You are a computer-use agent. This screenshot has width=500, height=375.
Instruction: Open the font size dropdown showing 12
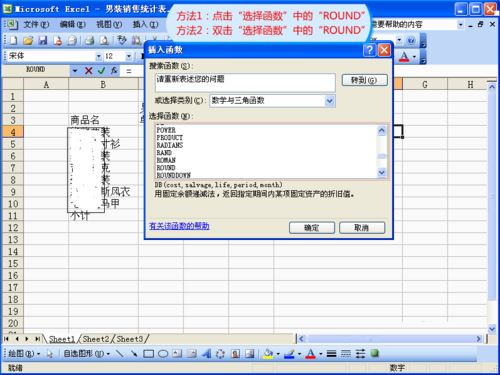click(x=129, y=56)
